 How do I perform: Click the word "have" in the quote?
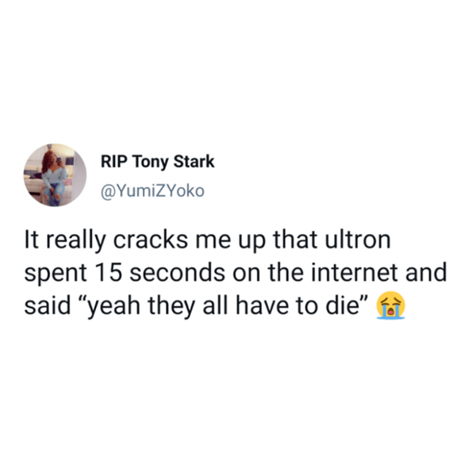[263, 305]
